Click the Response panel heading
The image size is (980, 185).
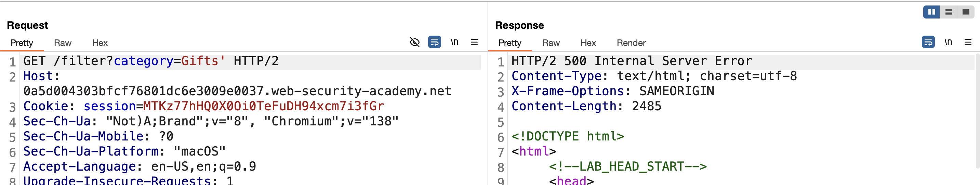coord(519,25)
